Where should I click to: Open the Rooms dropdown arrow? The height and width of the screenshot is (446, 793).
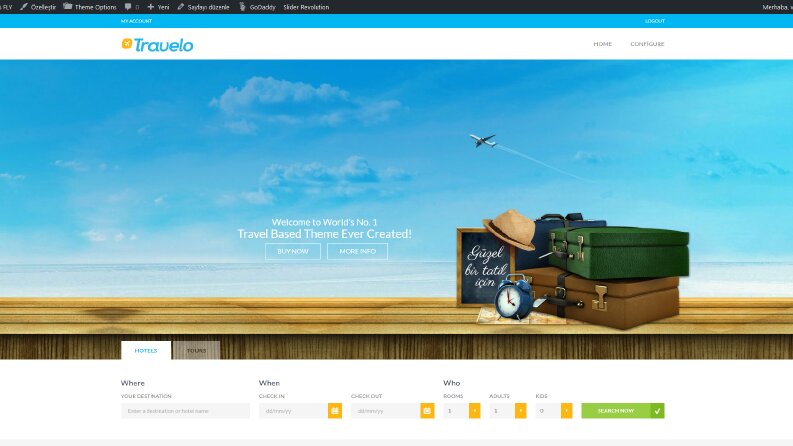coord(474,411)
